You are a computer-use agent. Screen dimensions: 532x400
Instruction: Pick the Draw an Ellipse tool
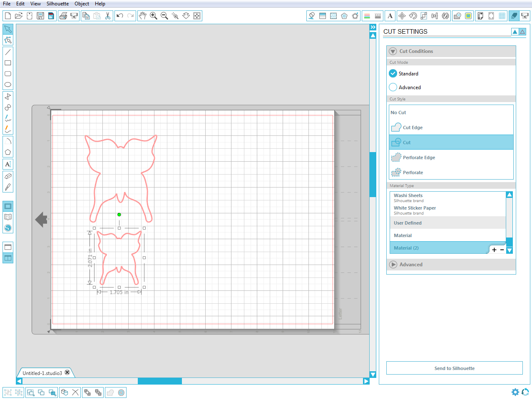8,85
